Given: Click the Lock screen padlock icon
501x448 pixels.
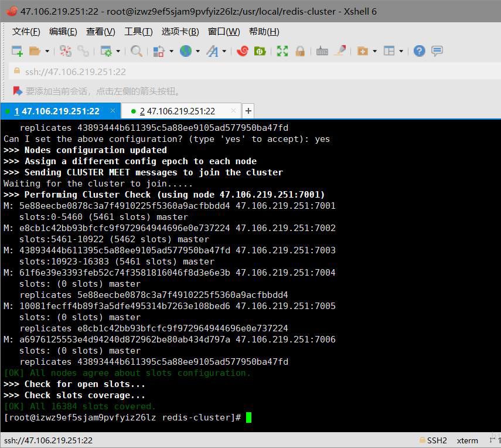Looking at the screenshot, I should (300, 51).
